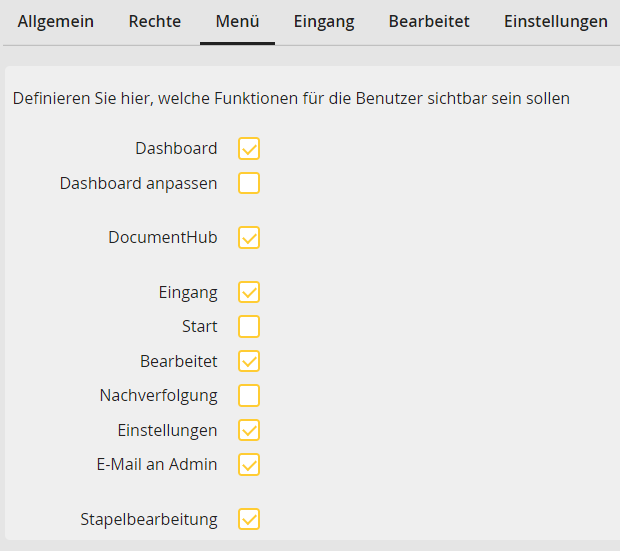The width and height of the screenshot is (620, 551).
Task: Select the Menü tab
Action: click(237, 21)
